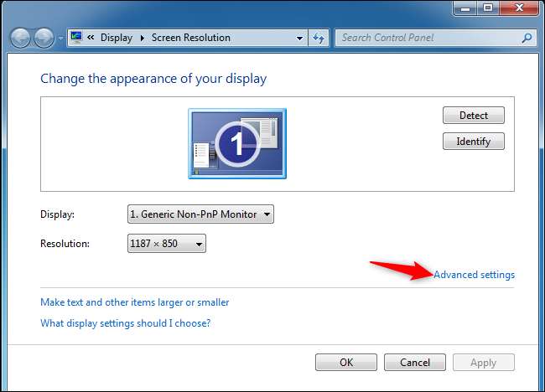Click the Detect button

474,116
